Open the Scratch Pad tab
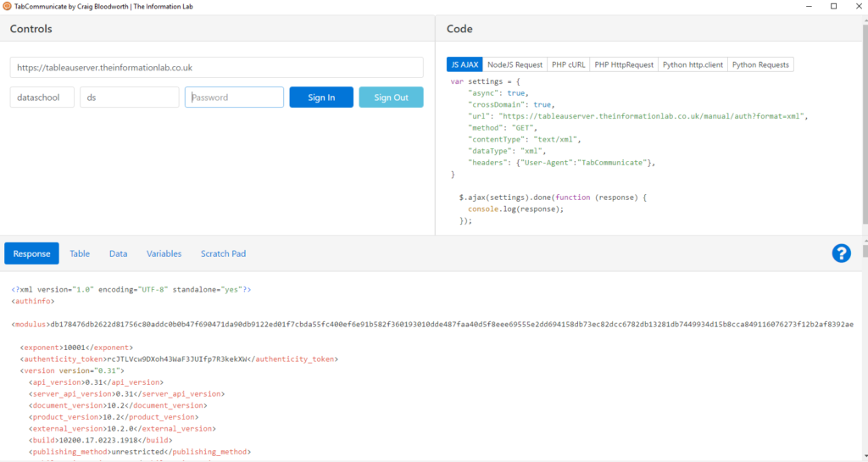The height and width of the screenshot is (462, 868). tap(223, 253)
